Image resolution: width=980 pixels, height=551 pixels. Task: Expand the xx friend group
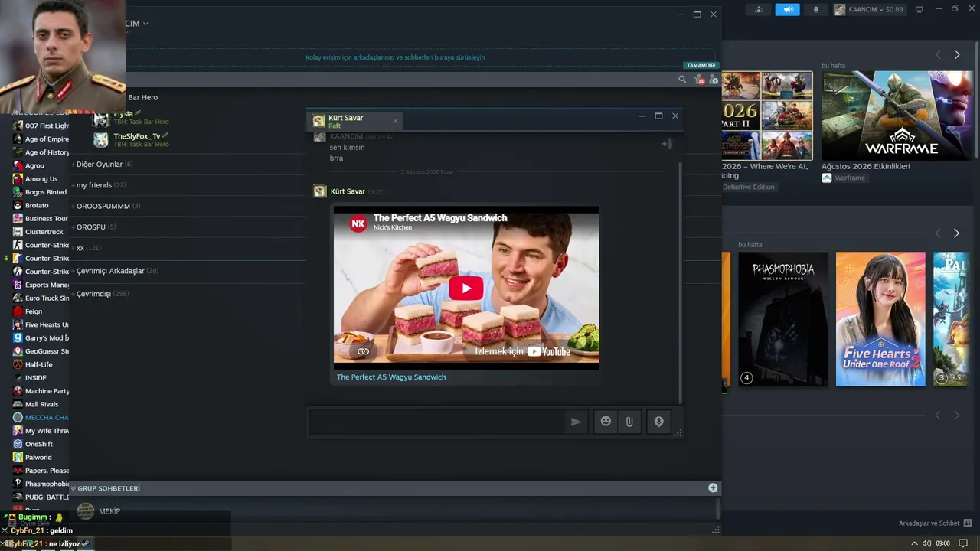click(x=86, y=248)
